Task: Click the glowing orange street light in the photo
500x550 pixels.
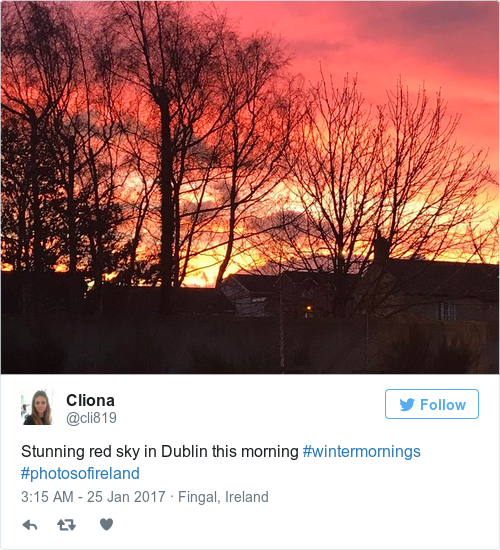Action: coord(309,308)
